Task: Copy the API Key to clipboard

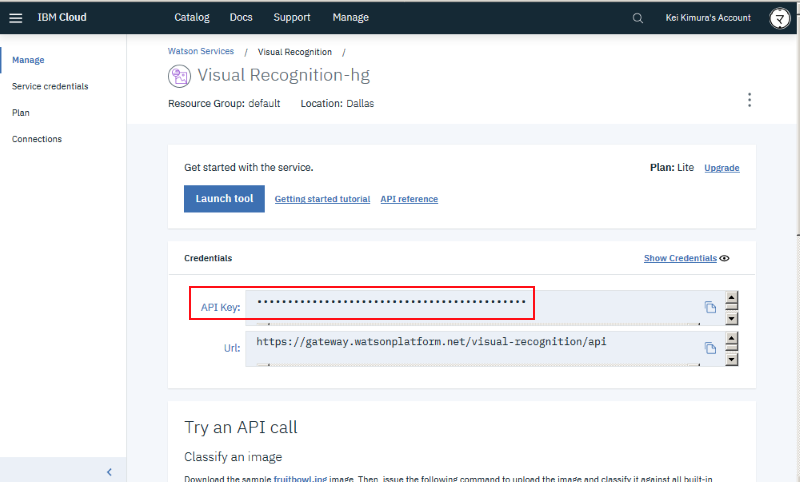Action: pos(710,307)
